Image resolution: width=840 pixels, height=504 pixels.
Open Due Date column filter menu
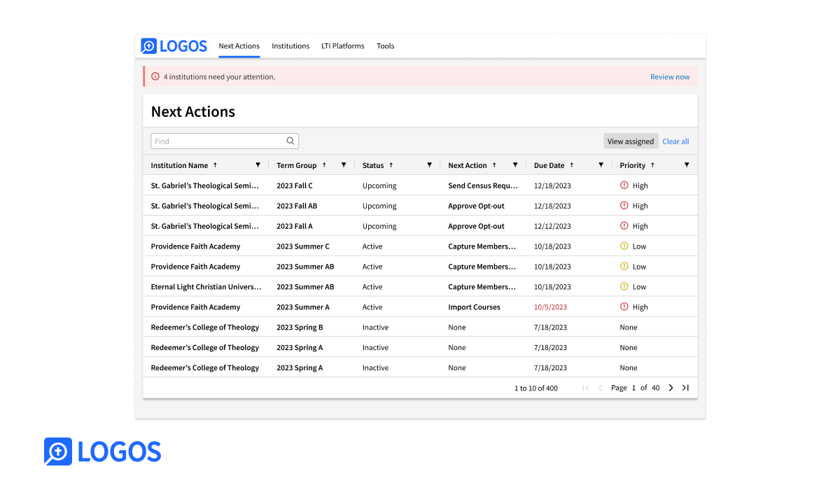[x=601, y=165]
